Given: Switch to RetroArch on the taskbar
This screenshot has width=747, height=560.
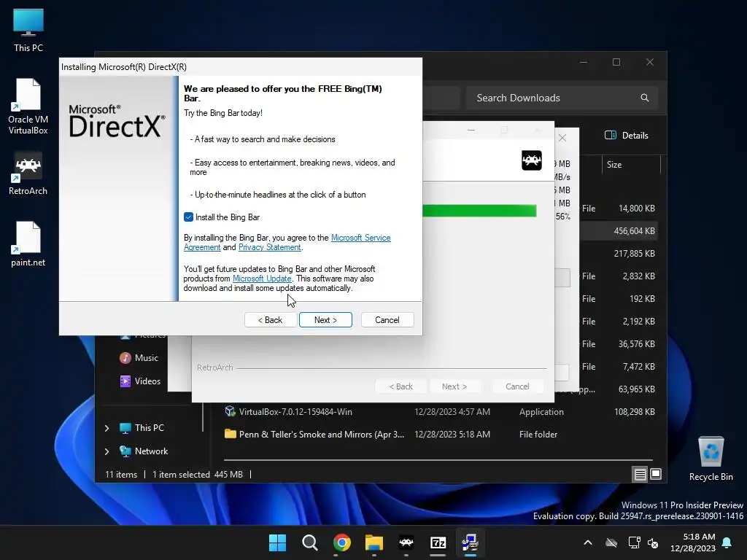Looking at the screenshot, I should point(406,542).
